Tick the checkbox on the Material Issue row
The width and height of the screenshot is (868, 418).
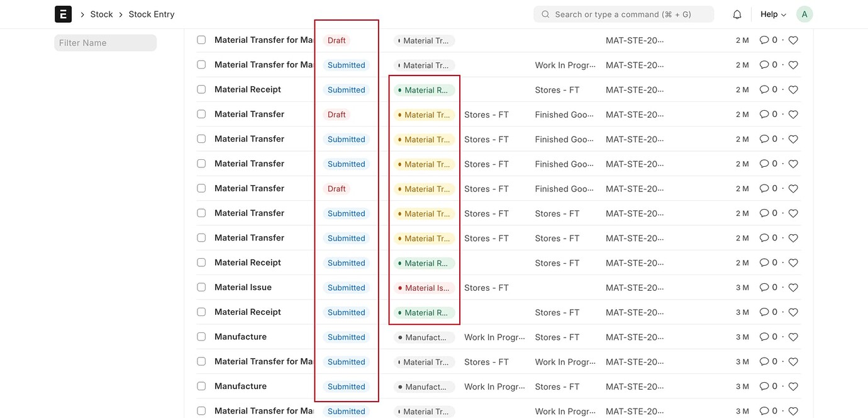click(201, 286)
